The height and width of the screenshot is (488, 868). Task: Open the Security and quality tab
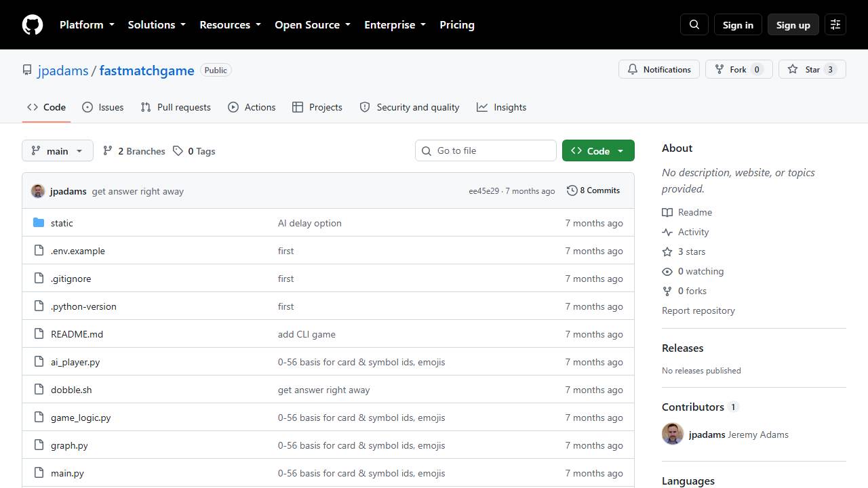pyautogui.click(x=410, y=107)
